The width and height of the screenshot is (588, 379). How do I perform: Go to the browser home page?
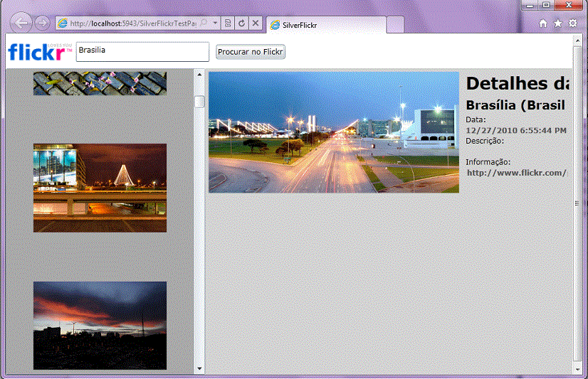pos(543,23)
